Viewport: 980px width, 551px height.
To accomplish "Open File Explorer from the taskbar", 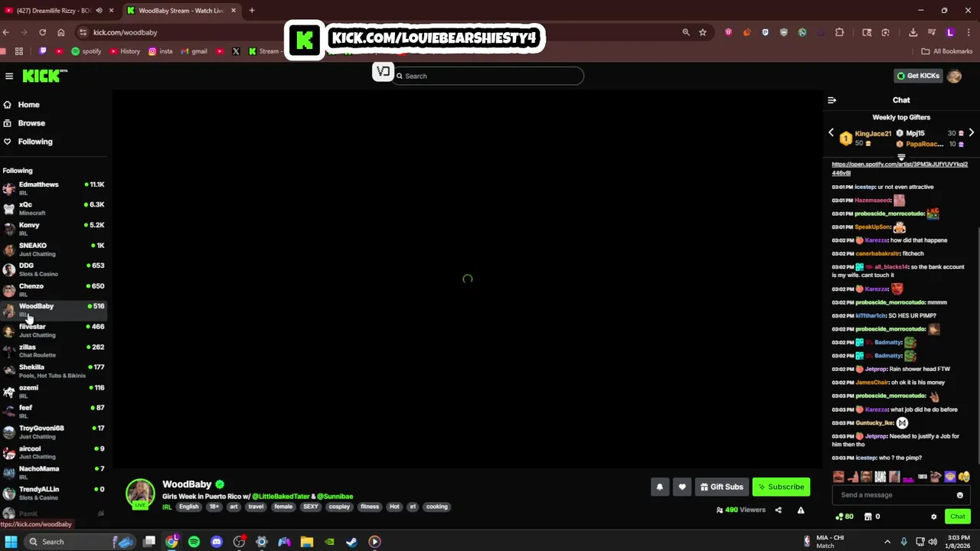I will coord(306,542).
